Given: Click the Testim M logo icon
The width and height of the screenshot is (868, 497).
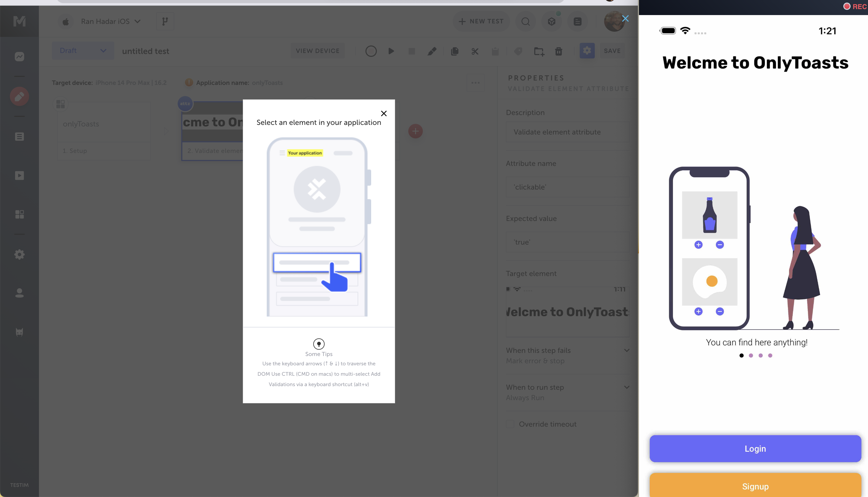Looking at the screenshot, I should click(19, 21).
